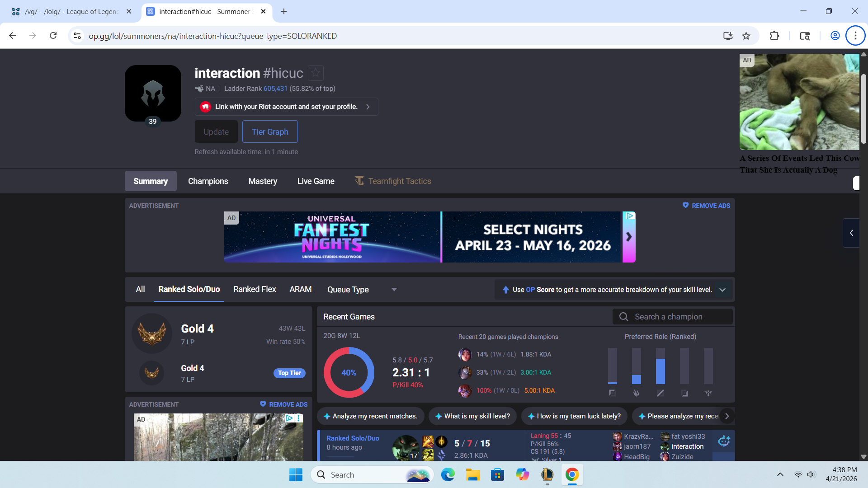Bookmark this page with the star icon
This screenshot has width=868, height=488.
[746, 36]
